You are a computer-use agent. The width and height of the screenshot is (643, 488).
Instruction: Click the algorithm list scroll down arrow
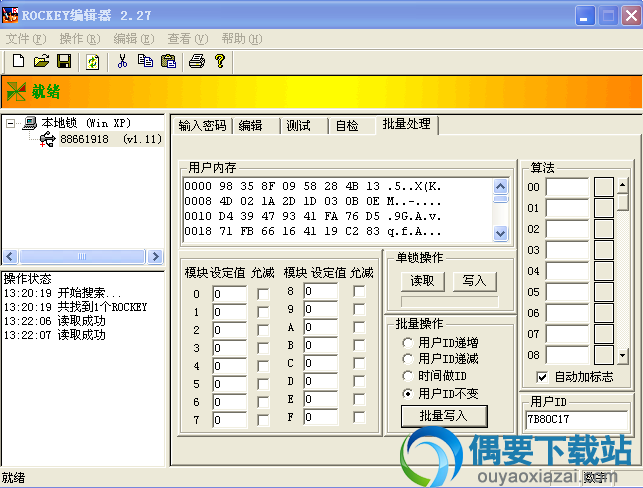coord(622,356)
